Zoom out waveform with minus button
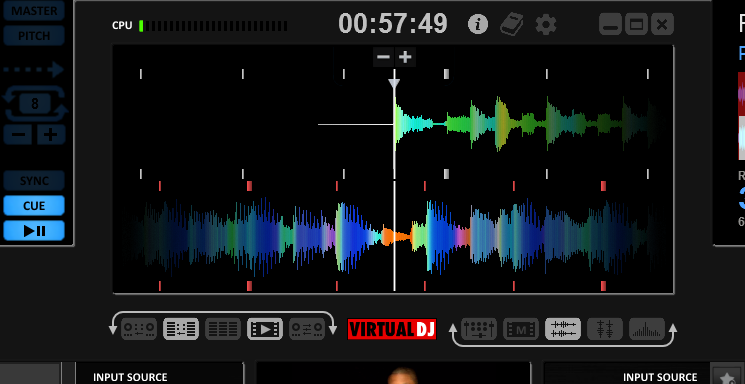The image size is (745, 384). [383, 58]
